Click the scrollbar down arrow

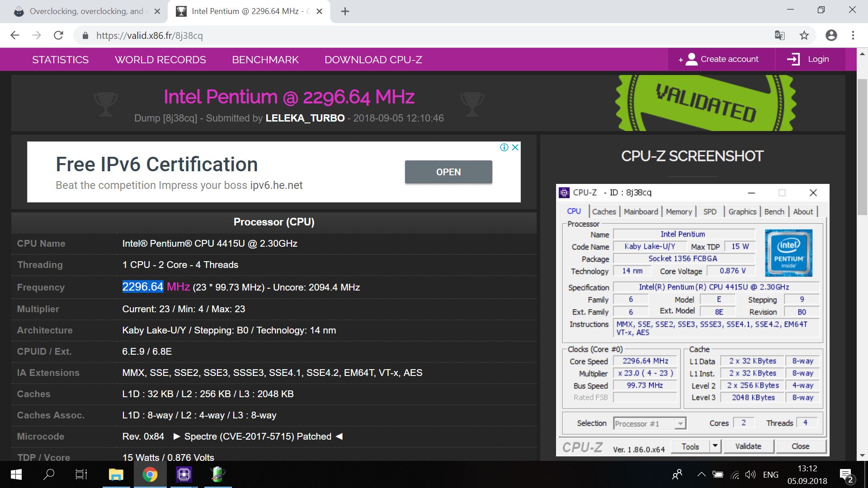pyautogui.click(x=863, y=455)
